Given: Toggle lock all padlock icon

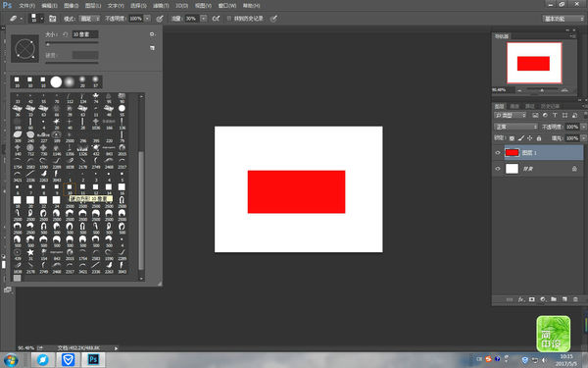Looking at the screenshot, I should (539, 138).
